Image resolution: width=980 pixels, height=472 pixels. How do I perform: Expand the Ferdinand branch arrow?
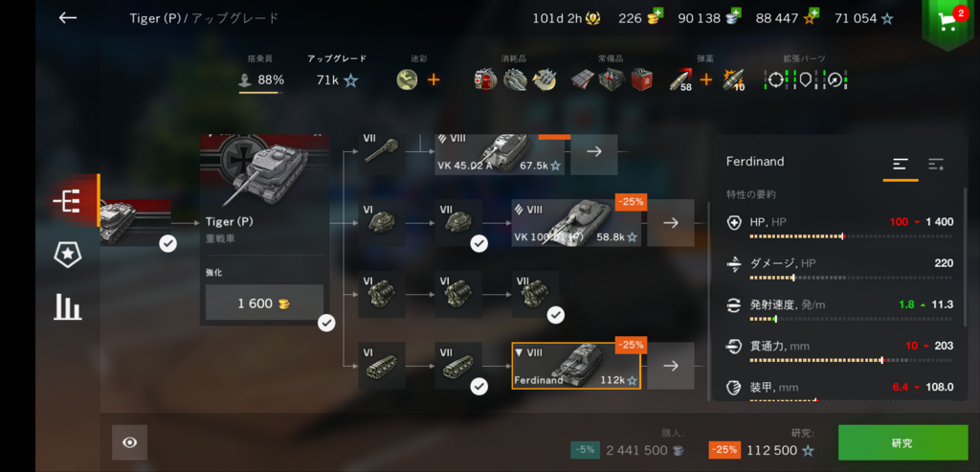tap(671, 366)
